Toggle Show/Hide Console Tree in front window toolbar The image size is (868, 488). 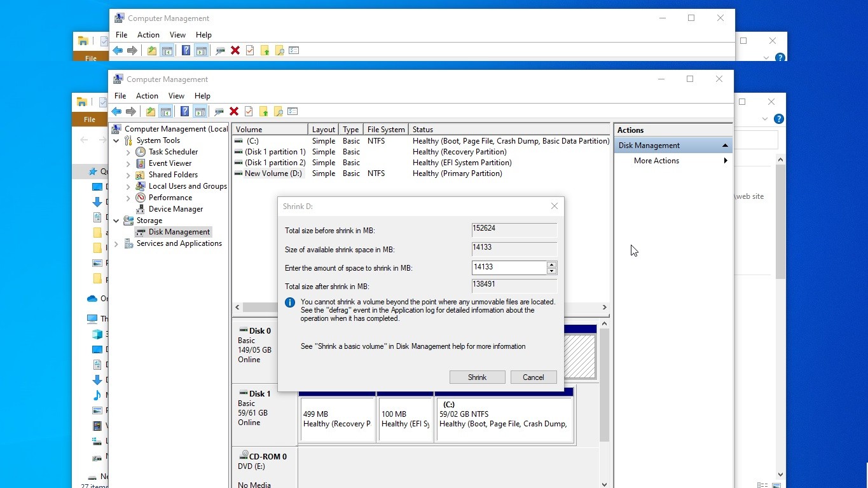165,112
